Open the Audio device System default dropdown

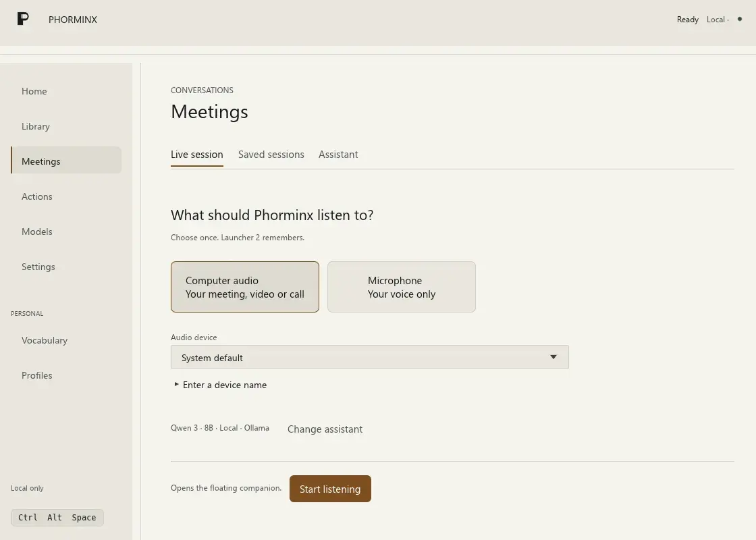click(x=370, y=357)
